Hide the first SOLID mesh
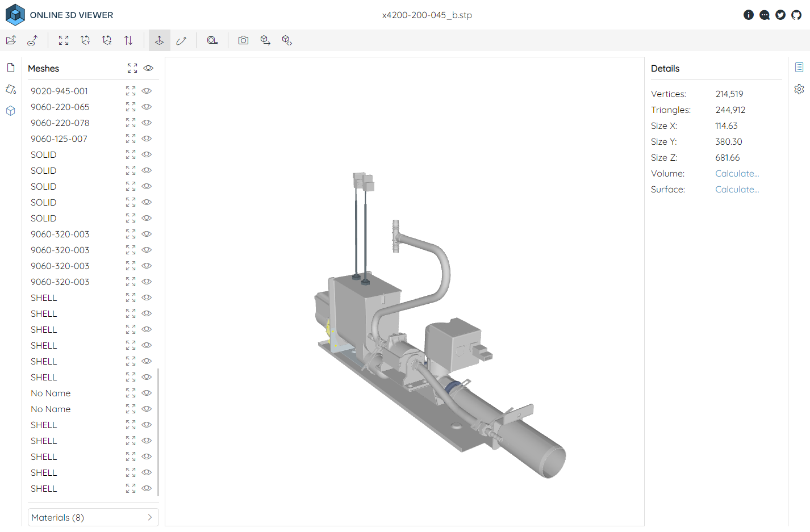Screen dimensions: 810x532 click(x=147, y=154)
